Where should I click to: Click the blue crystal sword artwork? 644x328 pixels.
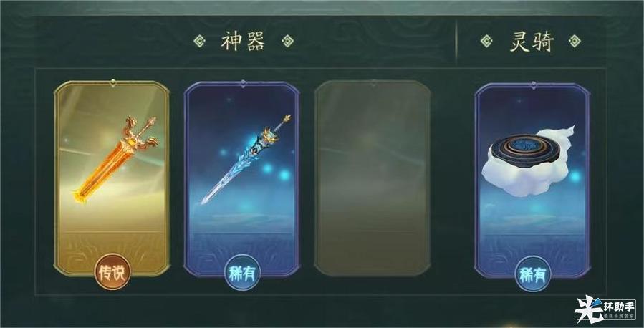[x=246, y=159]
